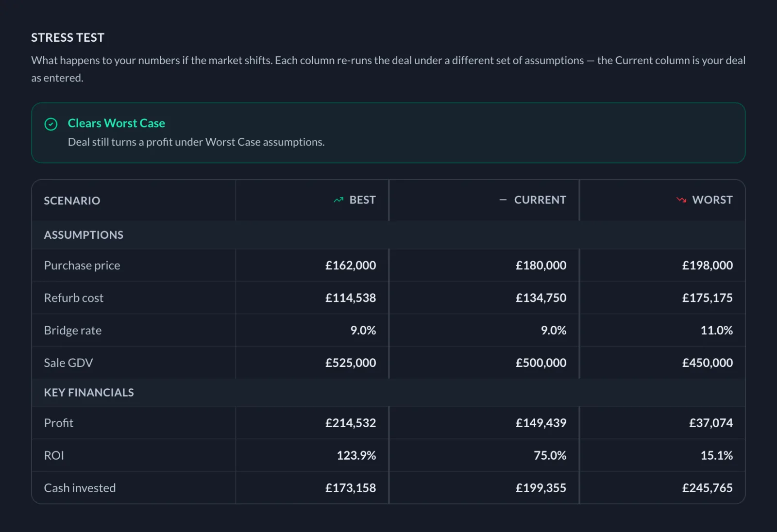Viewport: 777px width, 532px height.
Task: Click the SCENARIO header label
Action: coord(72,200)
